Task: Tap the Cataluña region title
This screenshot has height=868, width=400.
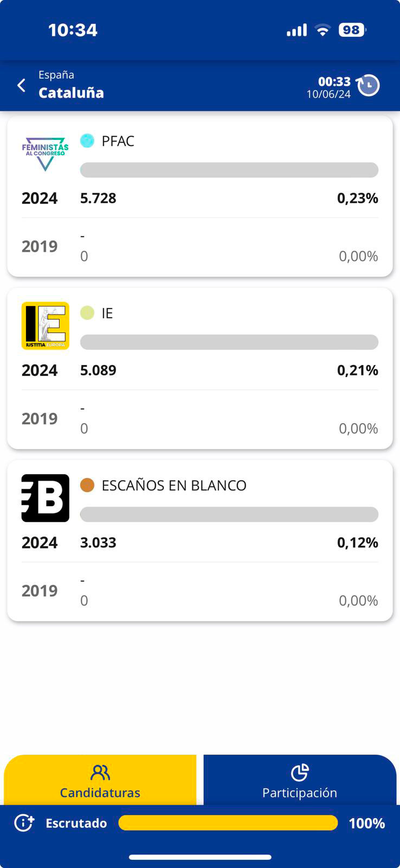Action: coord(71,93)
